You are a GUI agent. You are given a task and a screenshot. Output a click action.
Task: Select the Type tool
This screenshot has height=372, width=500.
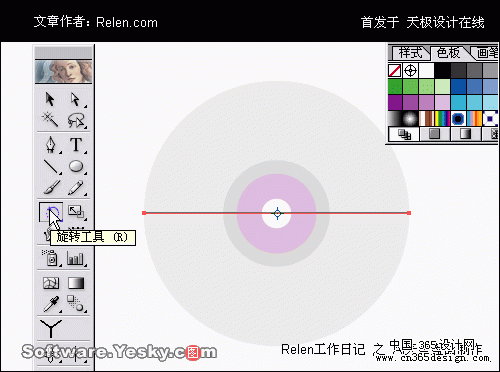point(76,145)
